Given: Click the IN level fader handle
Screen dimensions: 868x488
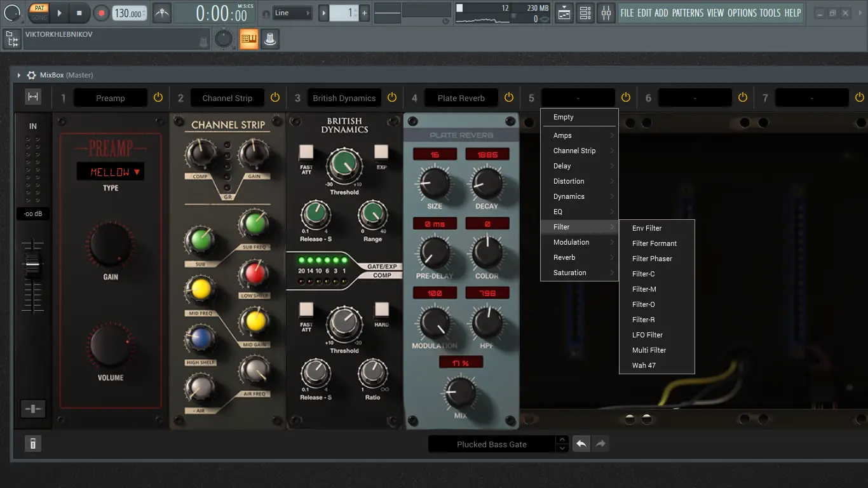Looking at the screenshot, I should (32, 264).
